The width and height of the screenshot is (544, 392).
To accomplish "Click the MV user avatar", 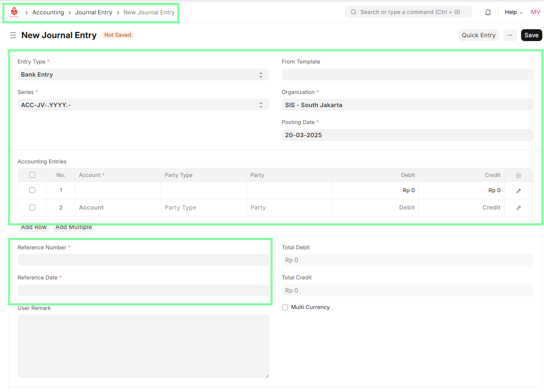I will [x=535, y=12].
